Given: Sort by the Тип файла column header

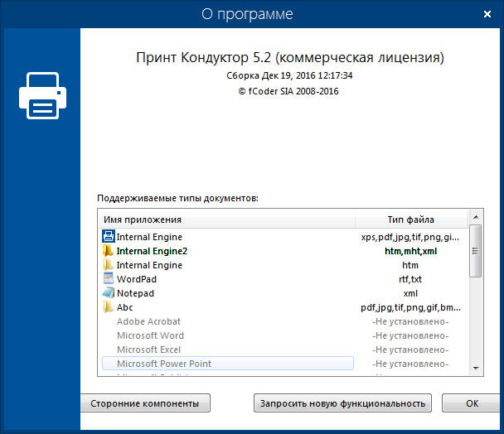Looking at the screenshot, I should [410, 219].
